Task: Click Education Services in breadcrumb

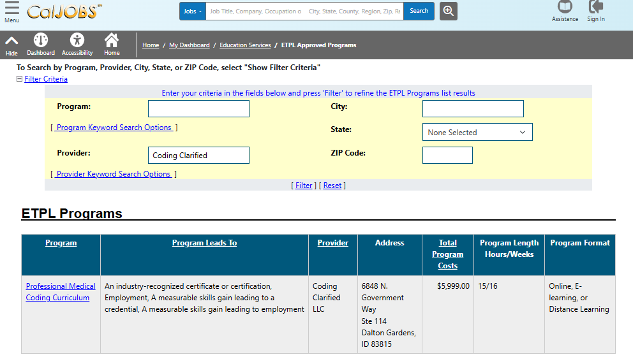Action: 245,45
